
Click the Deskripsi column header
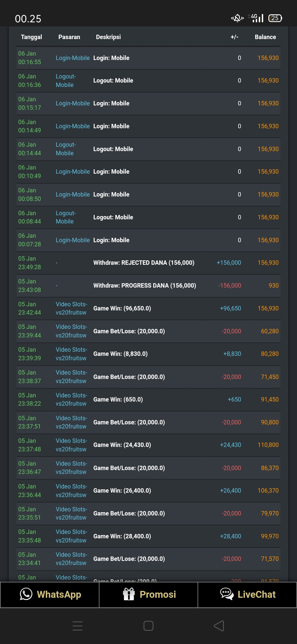pos(108,37)
